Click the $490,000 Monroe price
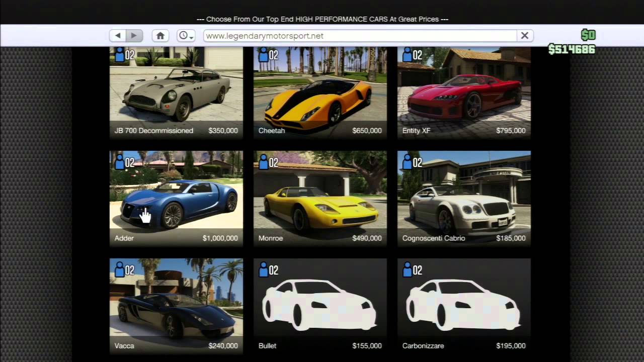 pyautogui.click(x=367, y=238)
